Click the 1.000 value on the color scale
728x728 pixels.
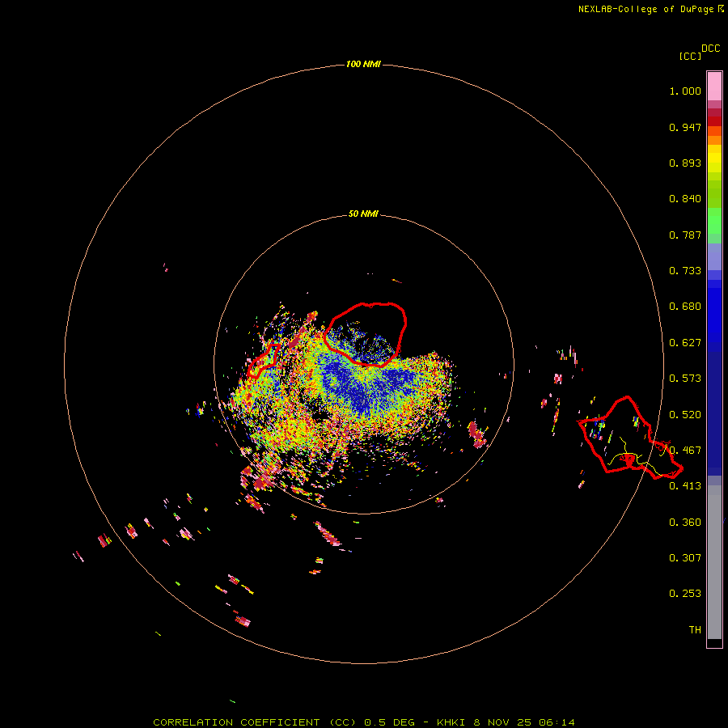click(x=685, y=91)
